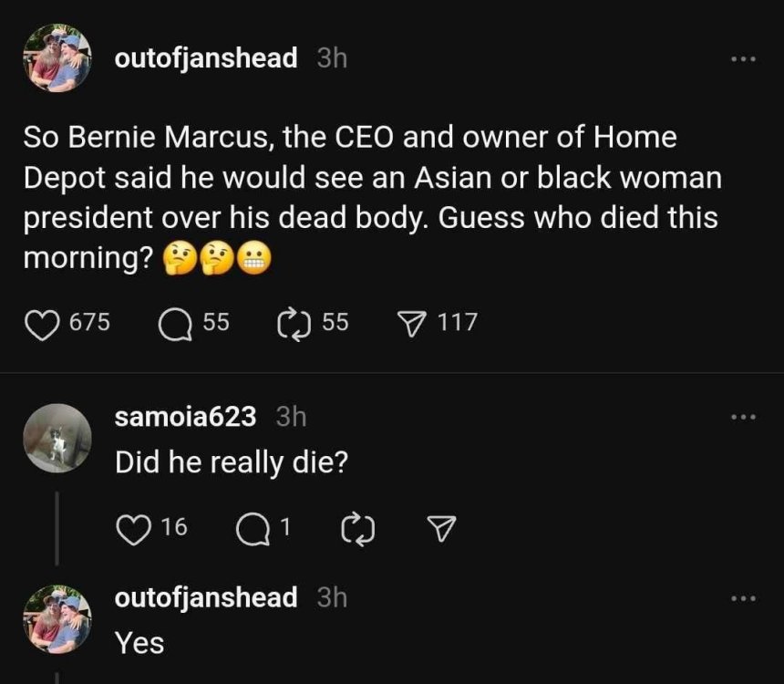
Task: Open comments on the main post
Action: 170,323
